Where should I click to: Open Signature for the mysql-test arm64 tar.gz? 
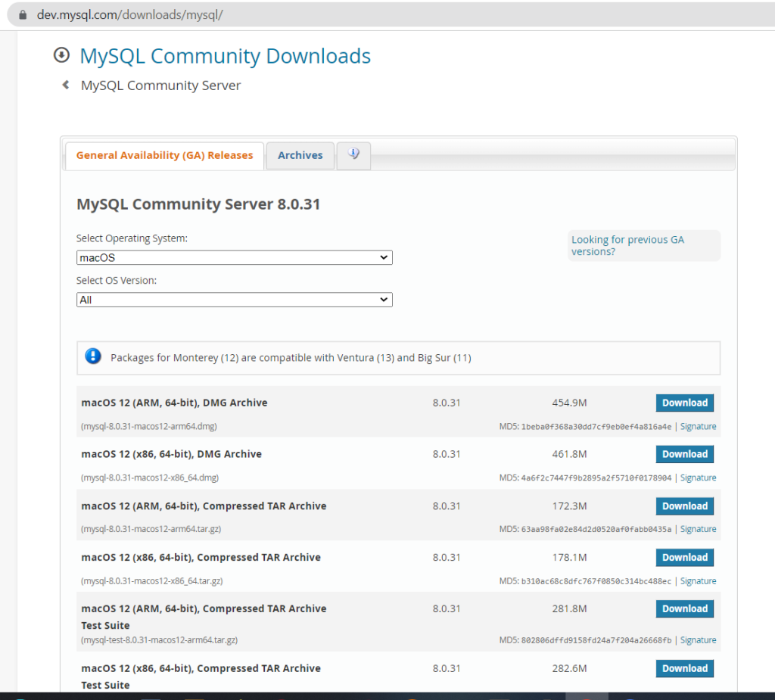698,640
